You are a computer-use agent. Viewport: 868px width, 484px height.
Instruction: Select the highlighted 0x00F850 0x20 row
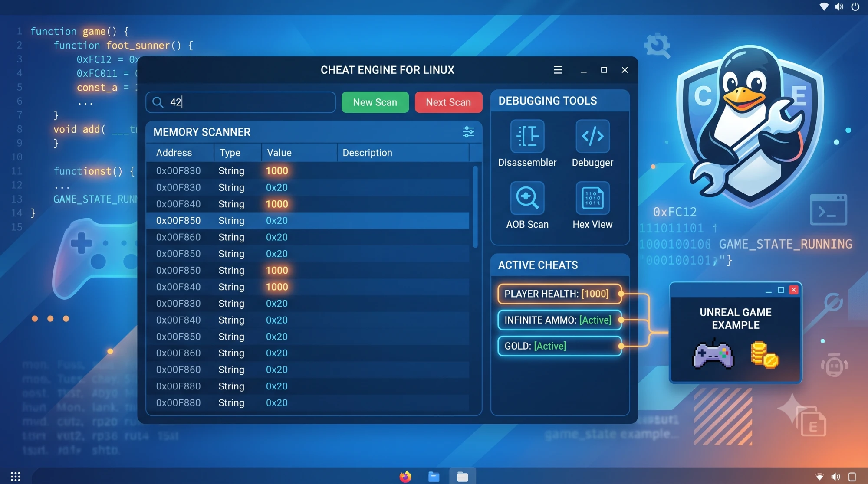308,220
